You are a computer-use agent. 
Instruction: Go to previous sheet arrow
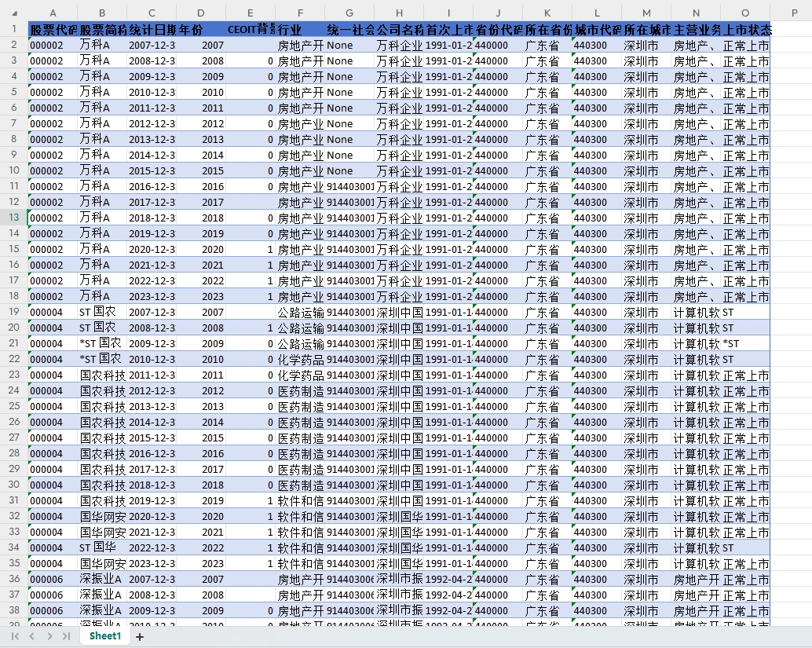31,636
